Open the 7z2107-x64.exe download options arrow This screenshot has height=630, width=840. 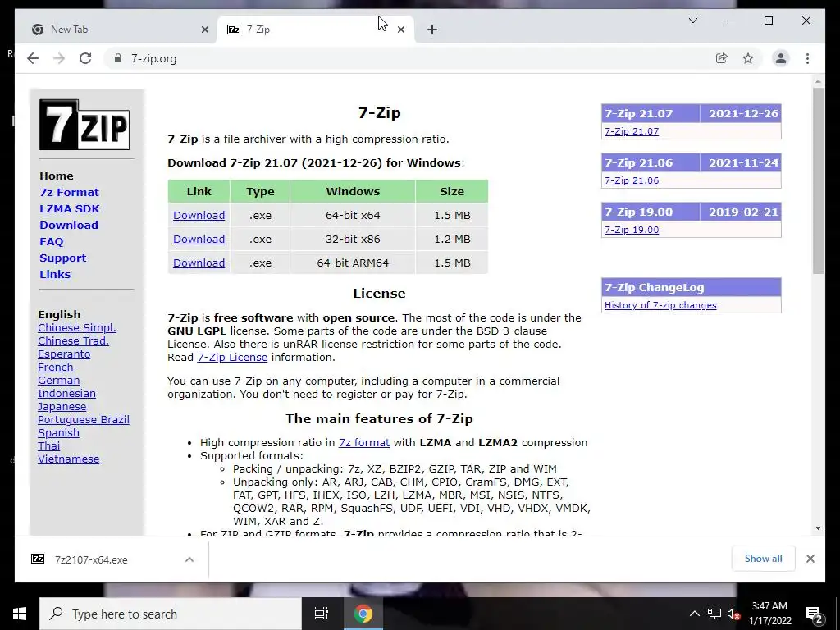189,559
